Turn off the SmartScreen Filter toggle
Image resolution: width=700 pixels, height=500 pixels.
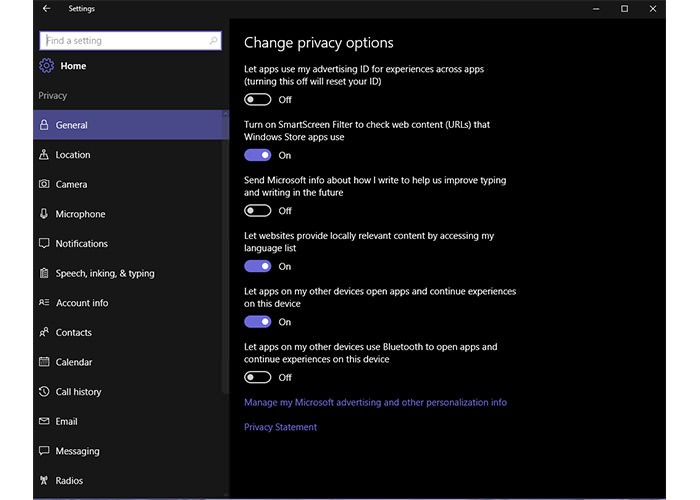pos(258,155)
